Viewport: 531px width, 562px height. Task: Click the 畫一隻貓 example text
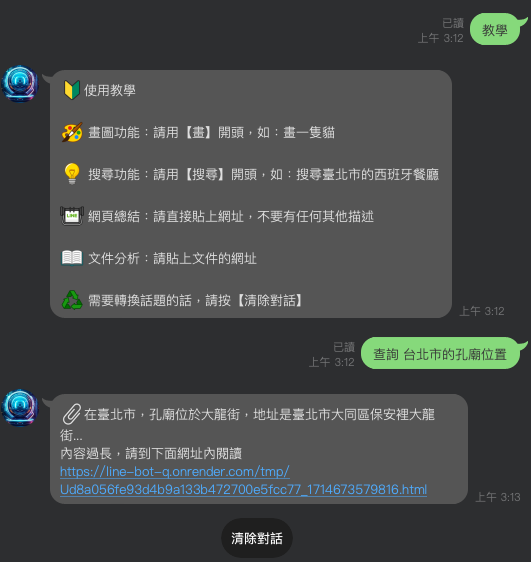click(x=309, y=133)
